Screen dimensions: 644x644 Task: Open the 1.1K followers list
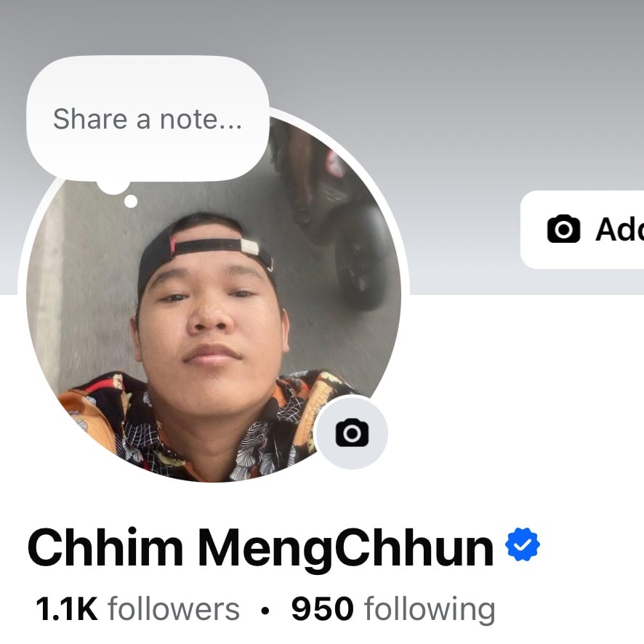137,608
